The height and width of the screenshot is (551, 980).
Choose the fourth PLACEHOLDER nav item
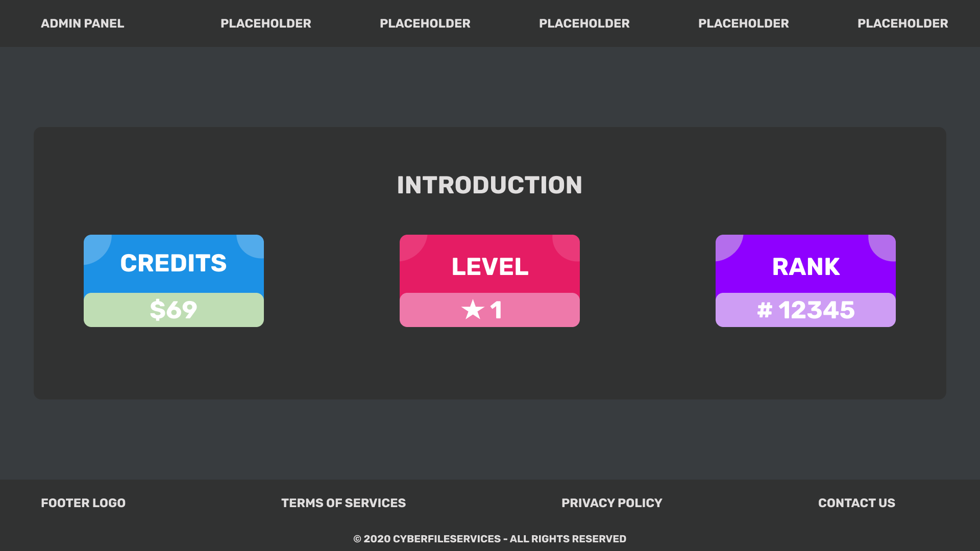pyautogui.click(x=743, y=23)
